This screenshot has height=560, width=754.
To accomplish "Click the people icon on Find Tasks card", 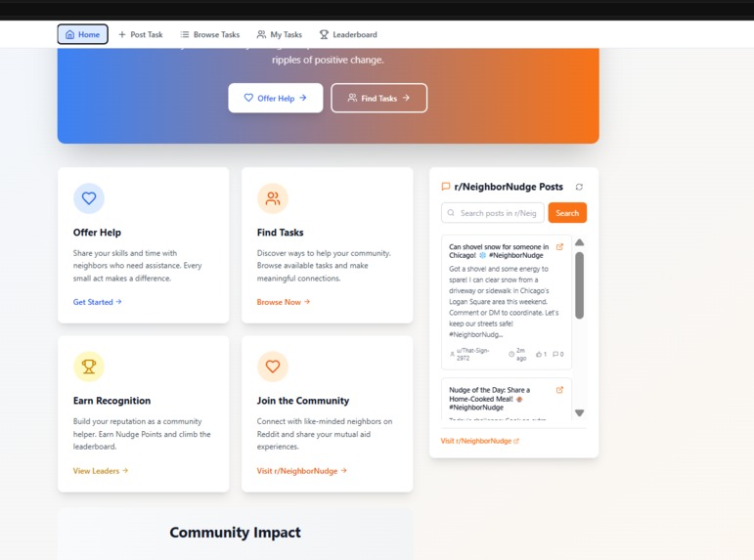I will (273, 198).
